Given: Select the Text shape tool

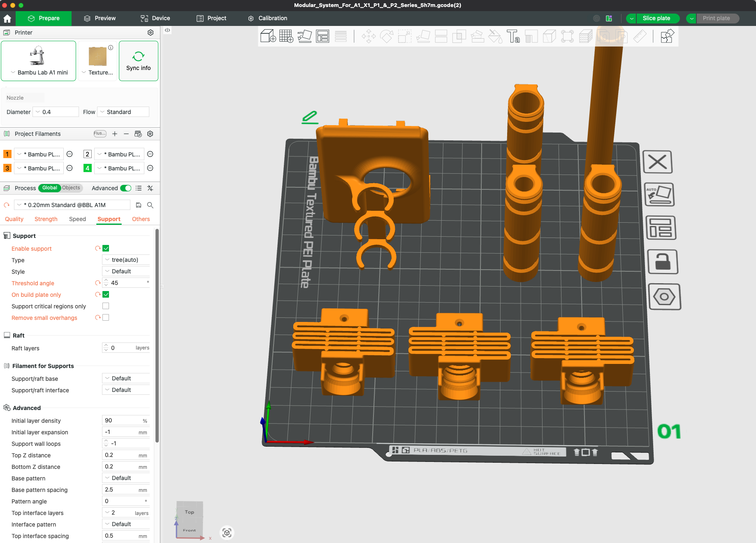Looking at the screenshot, I should pos(513,36).
